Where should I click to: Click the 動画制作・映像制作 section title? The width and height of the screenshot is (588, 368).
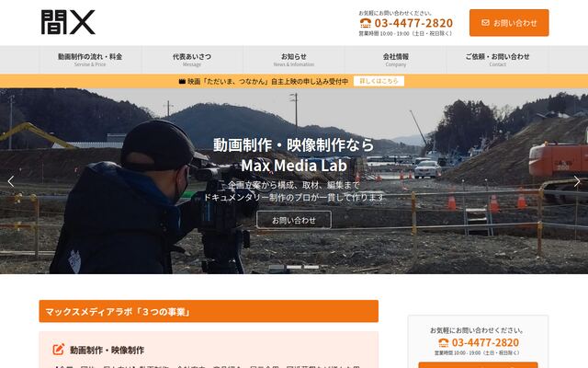pos(107,350)
